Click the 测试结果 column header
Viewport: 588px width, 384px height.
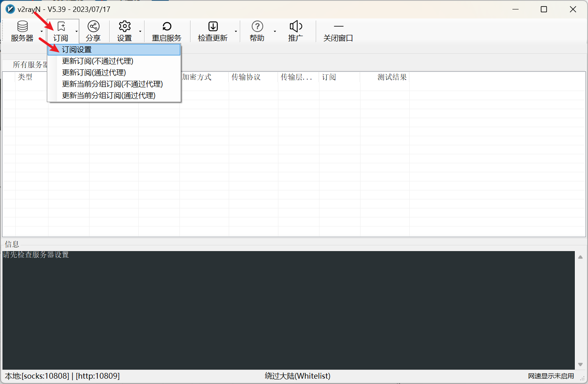point(392,77)
